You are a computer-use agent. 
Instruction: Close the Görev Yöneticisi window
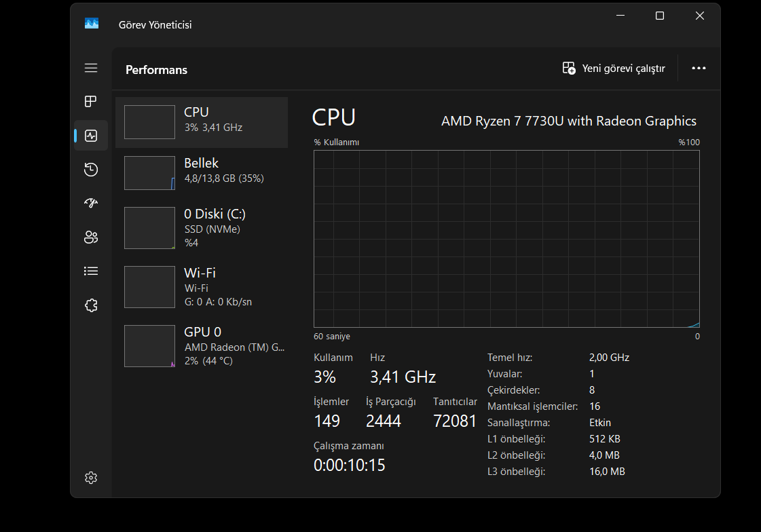(699, 16)
